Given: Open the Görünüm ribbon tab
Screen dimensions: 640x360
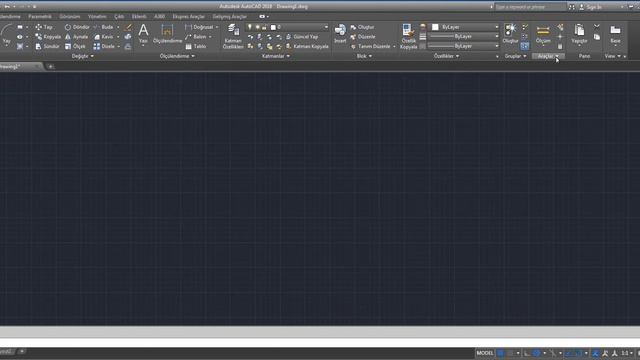Looking at the screenshot, I should (70, 17).
